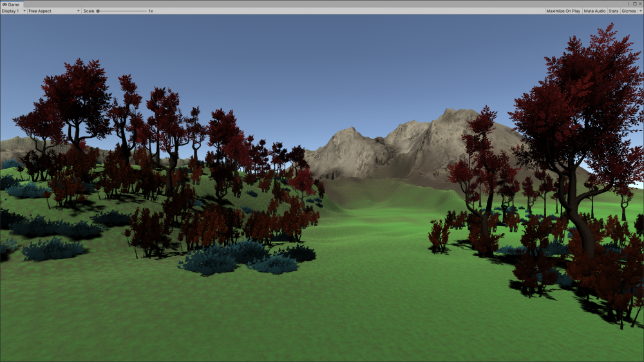Click the Scale slider handle
This screenshot has height=362, width=644.
coord(98,11)
